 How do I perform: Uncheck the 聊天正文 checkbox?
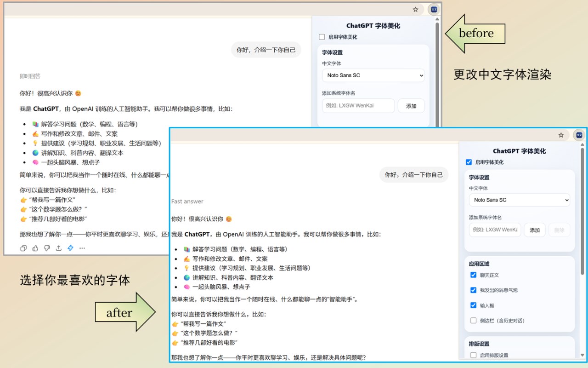[473, 275]
